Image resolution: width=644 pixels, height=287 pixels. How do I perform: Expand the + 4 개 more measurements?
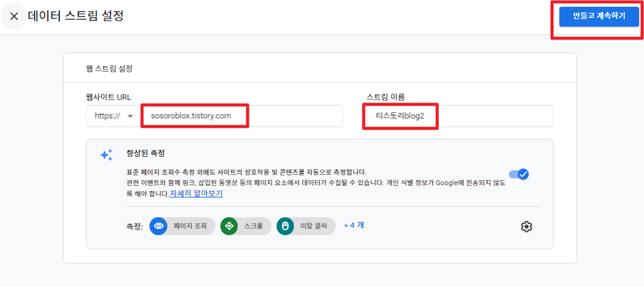pyautogui.click(x=354, y=225)
